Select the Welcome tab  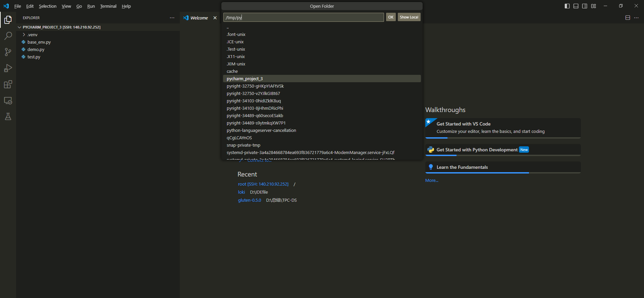click(x=199, y=18)
